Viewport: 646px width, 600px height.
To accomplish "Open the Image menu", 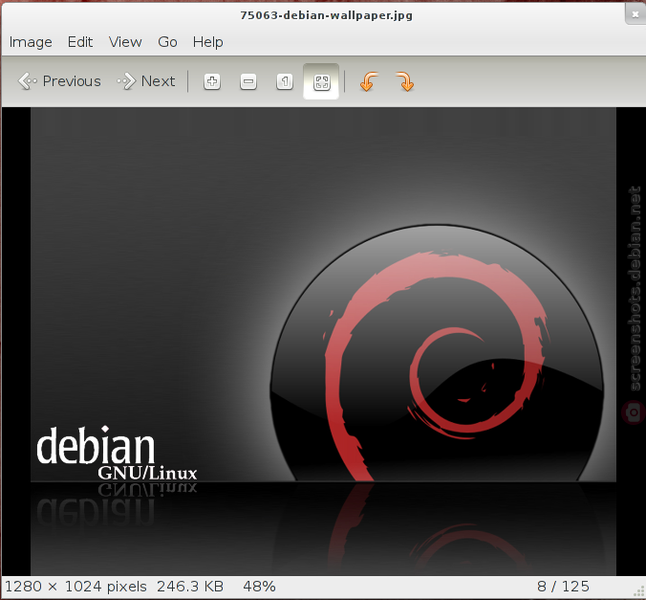I will [30, 42].
